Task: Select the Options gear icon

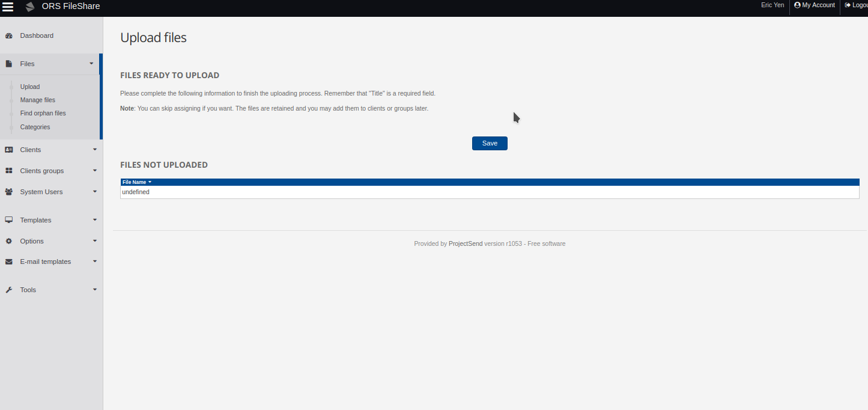Action: (8, 240)
